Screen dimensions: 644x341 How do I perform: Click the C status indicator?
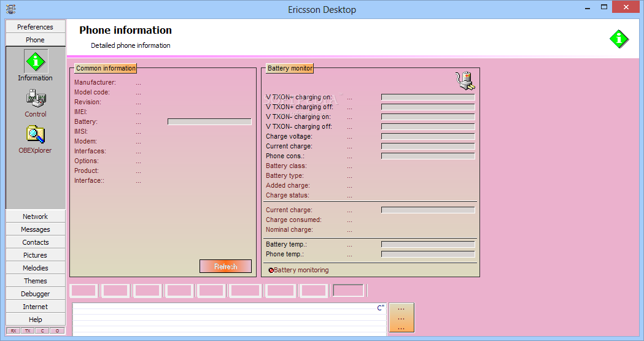pyautogui.click(x=42, y=331)
